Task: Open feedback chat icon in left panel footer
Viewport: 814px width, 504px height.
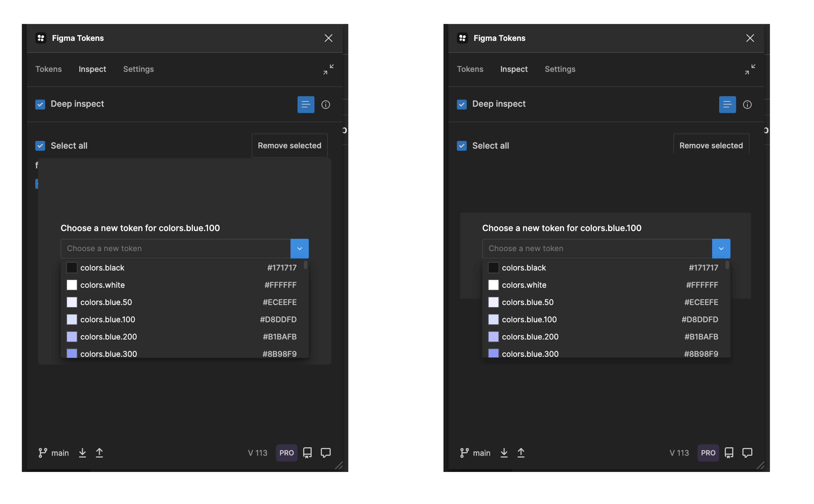Action: click(x=326, y=453)
